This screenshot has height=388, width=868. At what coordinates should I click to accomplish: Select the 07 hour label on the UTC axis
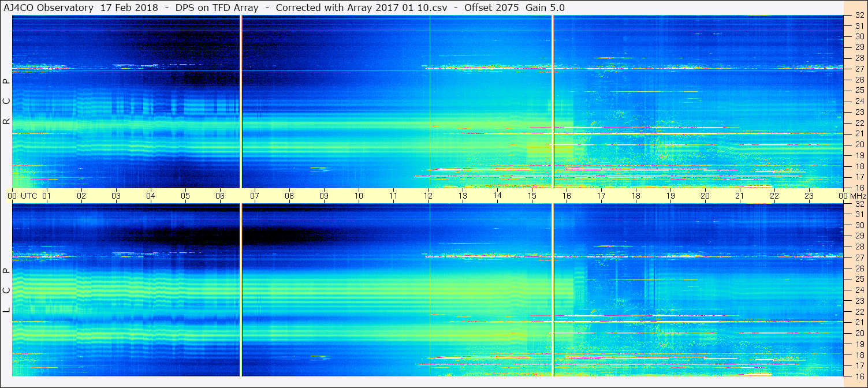click(x=255, y=196)
